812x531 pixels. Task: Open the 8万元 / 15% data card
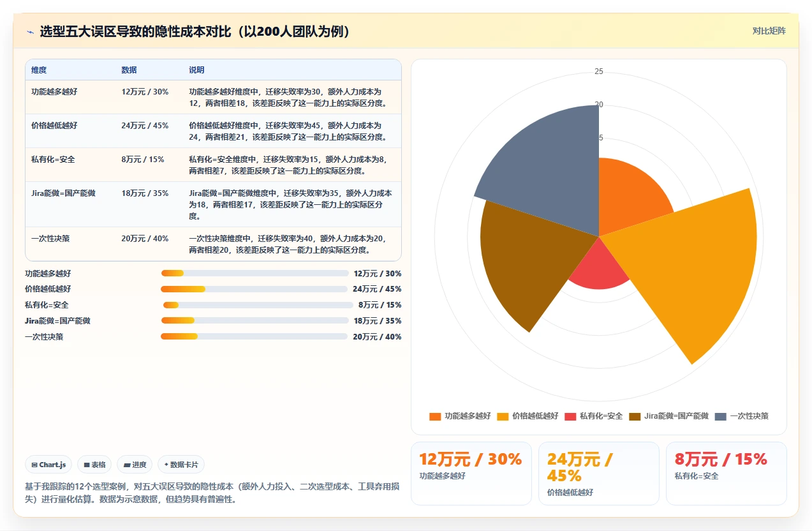[x=726, y=474]
